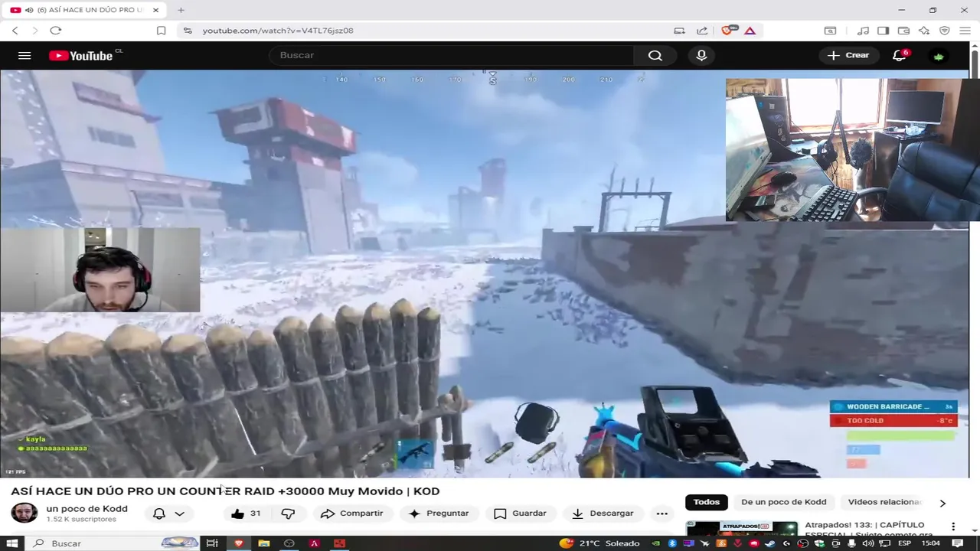Click the Windows taskbar Buscar search box
The height and width of the screenshot is (551, 980).
click(x=115, y=543)
